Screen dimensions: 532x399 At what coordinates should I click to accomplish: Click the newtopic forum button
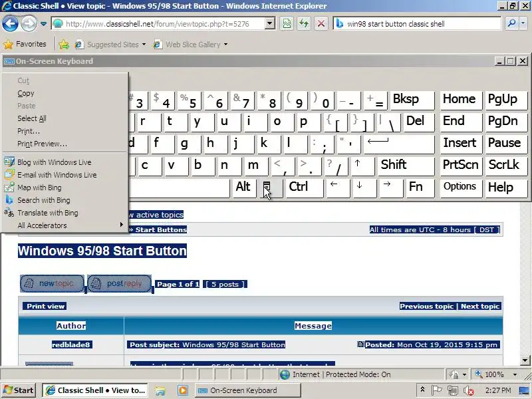click(x=52, y=284)
